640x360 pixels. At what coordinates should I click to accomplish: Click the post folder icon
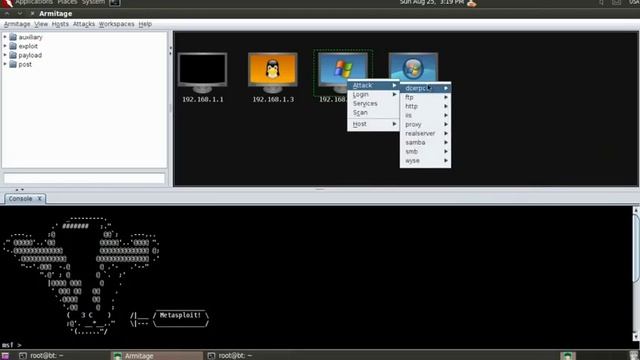(x=13, y=64)
